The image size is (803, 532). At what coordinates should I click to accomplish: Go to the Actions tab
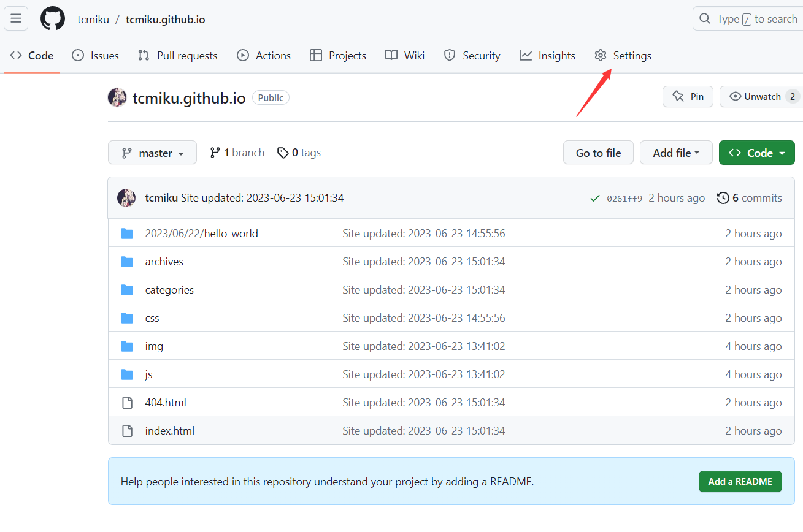click(264, 56)
